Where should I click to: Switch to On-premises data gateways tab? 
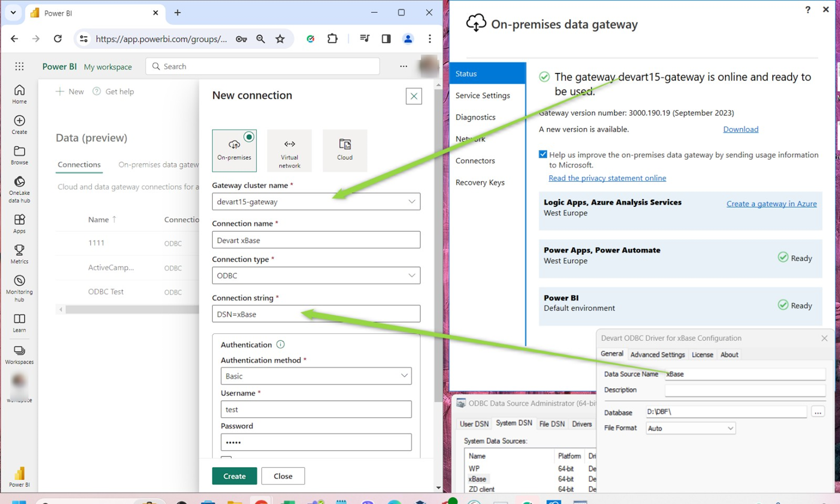[x=158, y=165]
